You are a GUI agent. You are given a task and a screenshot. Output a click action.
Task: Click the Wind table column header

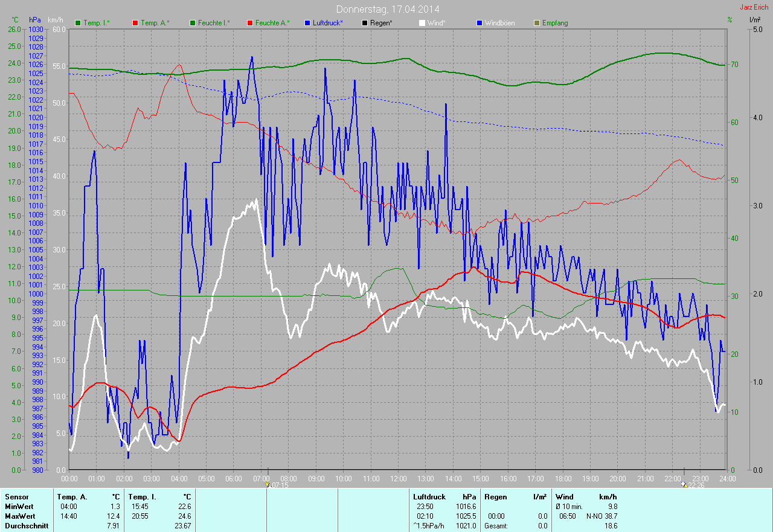click(x=564, y=496)
